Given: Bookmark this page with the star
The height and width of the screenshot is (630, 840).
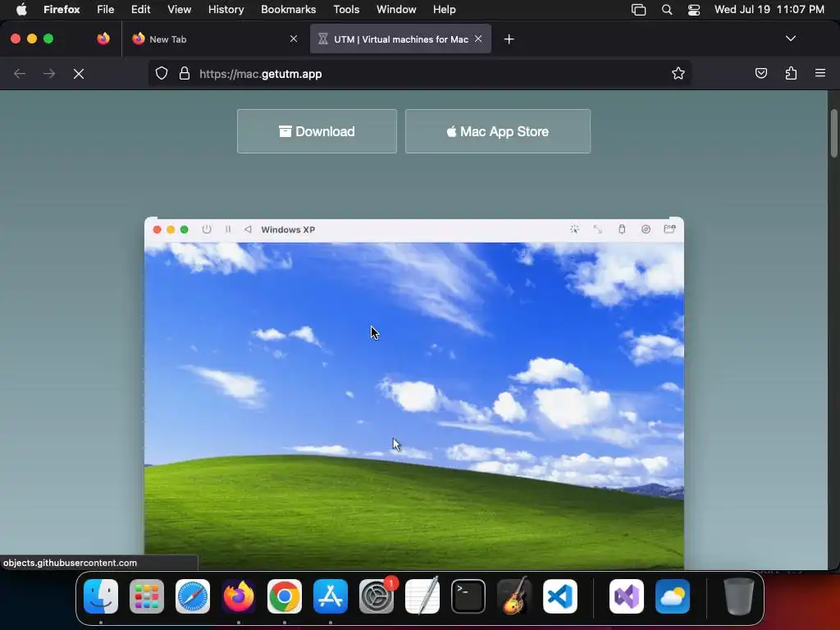Looking at the screenshot, I should pos(678,73).
